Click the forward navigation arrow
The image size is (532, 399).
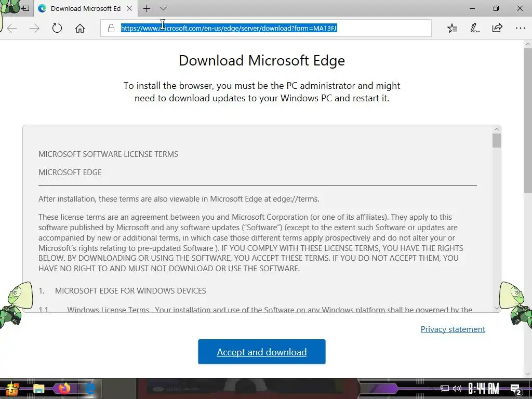tap(34, 28)
